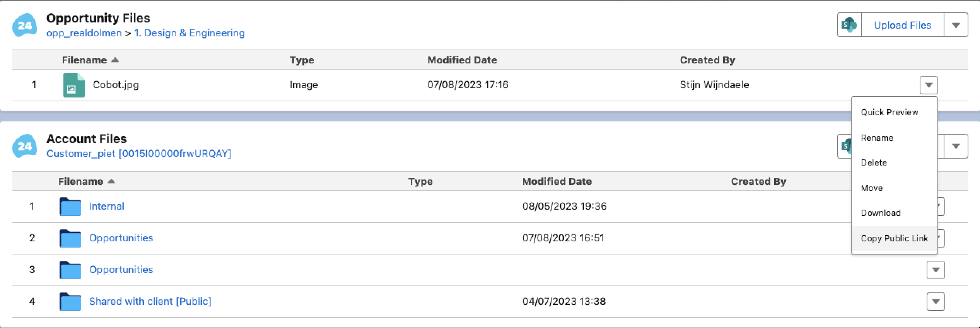The image size is (980, 328).
Task: Select Rename in the file actions menu
Action: point(877,138)
